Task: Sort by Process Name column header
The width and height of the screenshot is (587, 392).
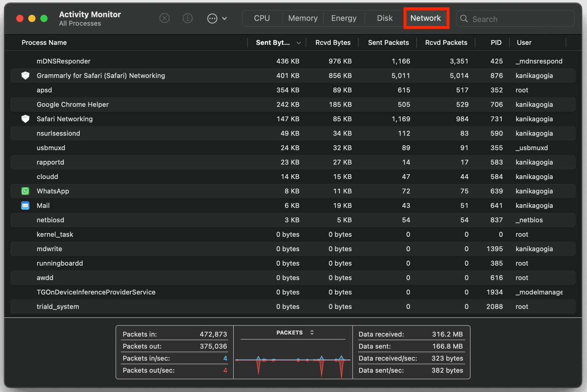Action: point(44,43)
